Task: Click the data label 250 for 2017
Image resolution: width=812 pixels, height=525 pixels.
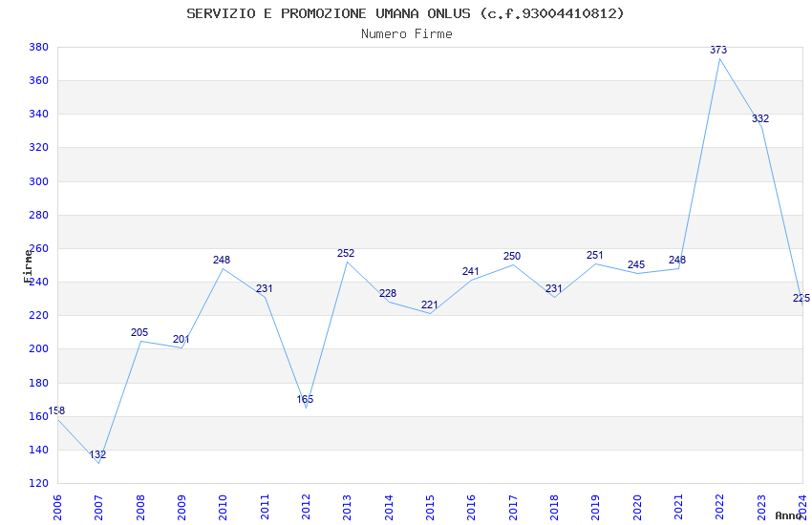Action: (x=512, y=257)
